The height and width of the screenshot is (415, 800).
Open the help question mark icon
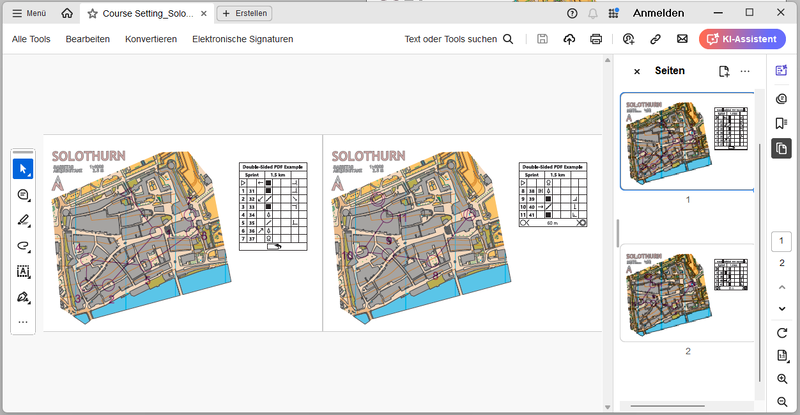click(x=572, y=13)
